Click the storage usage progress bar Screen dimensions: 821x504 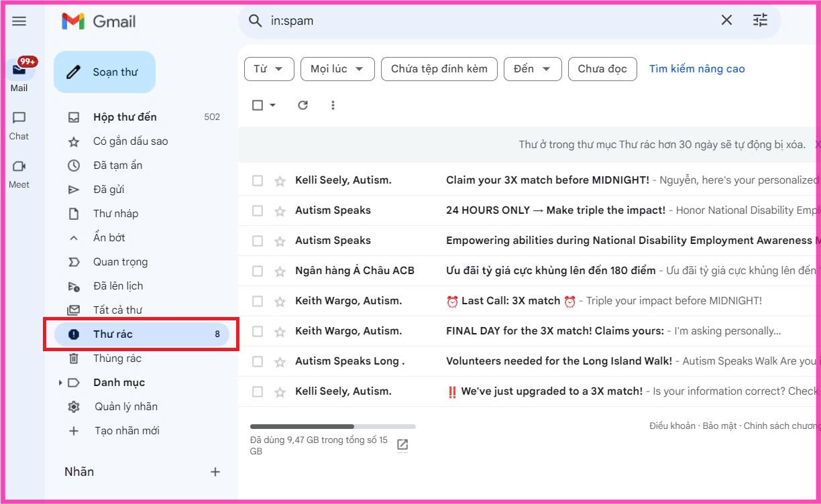pos(333,426)
